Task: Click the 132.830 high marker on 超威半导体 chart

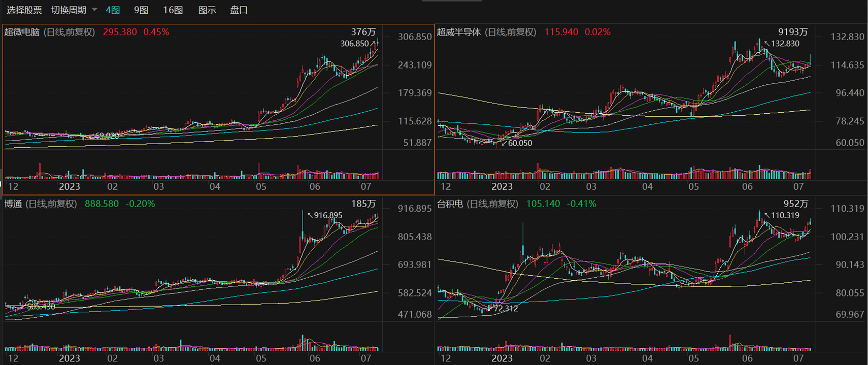Action: point(785,44)
